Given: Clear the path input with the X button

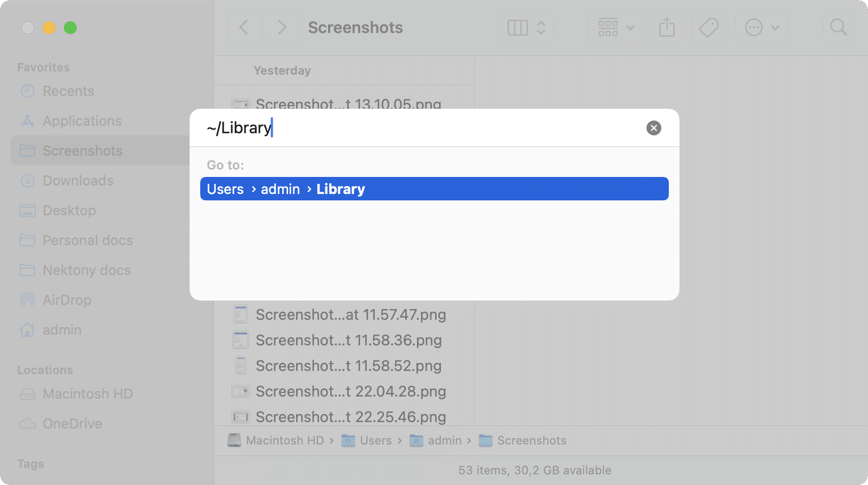Looking at the screenshot, I should (x=654, y=128).
